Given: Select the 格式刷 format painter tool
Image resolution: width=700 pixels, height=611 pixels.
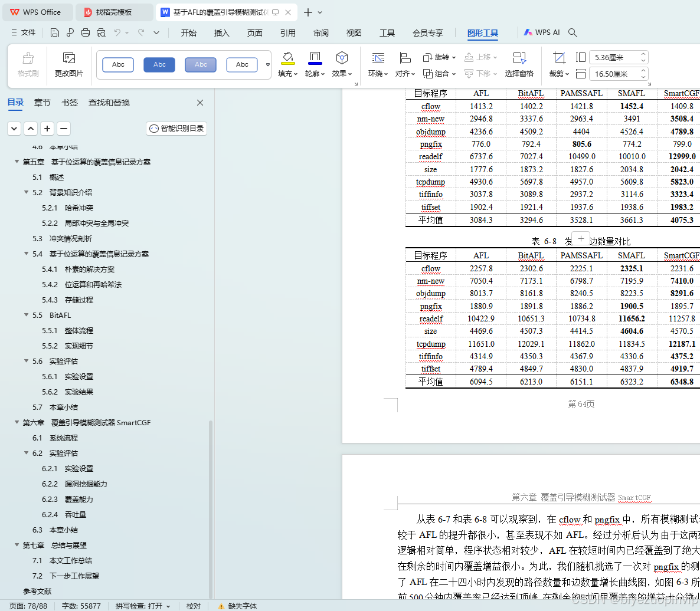Looking at the screenshot, I should [28, 63].
